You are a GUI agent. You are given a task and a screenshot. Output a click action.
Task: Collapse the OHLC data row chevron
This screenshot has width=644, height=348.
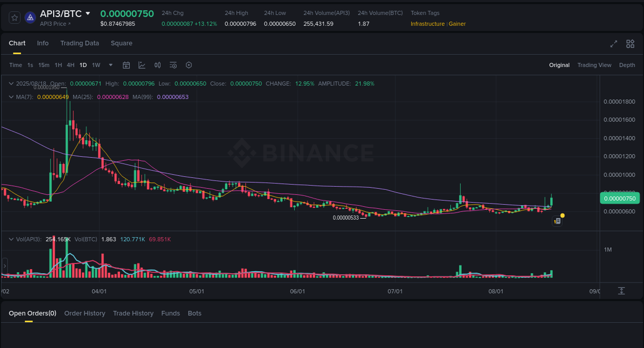pos(11,83)
